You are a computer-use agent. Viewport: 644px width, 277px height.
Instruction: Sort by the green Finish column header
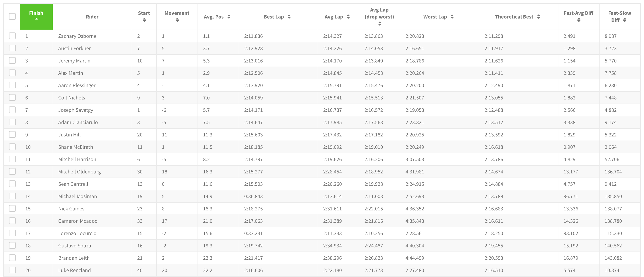coord(36,15)
